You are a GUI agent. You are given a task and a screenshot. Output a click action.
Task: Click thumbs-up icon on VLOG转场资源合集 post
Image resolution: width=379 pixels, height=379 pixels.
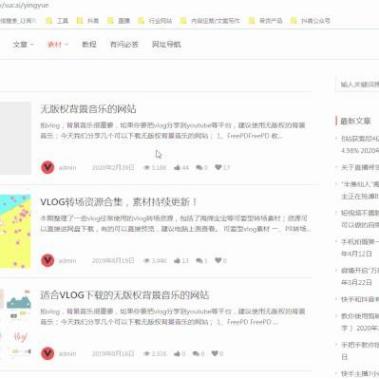(x=177, y=260)
